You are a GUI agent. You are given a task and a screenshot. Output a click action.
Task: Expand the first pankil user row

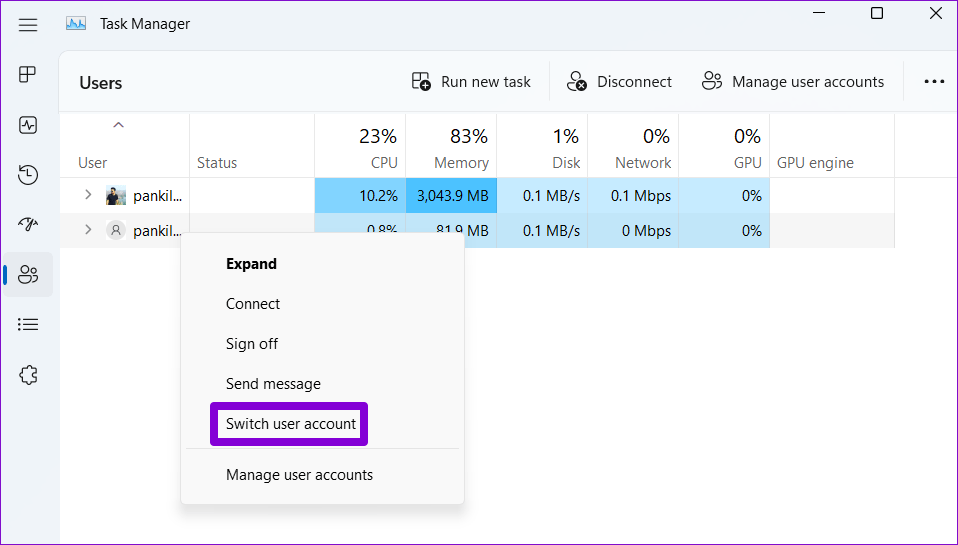pos(88,195)
